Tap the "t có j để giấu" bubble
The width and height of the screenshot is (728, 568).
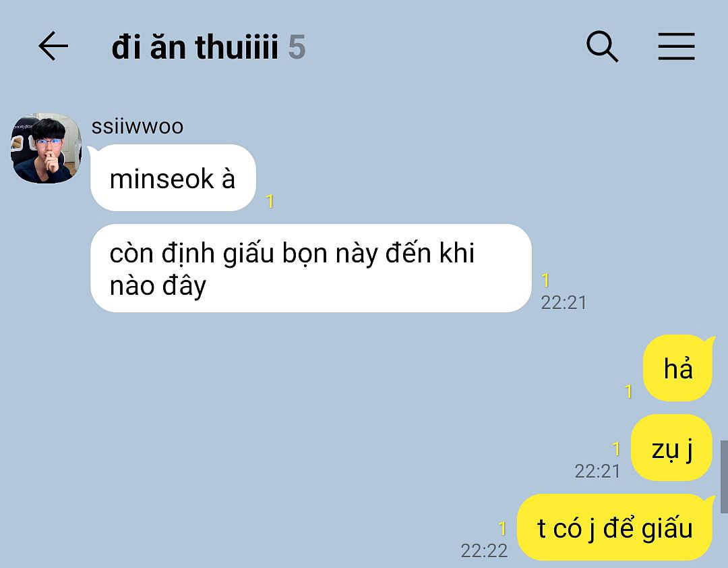[615, 527]
